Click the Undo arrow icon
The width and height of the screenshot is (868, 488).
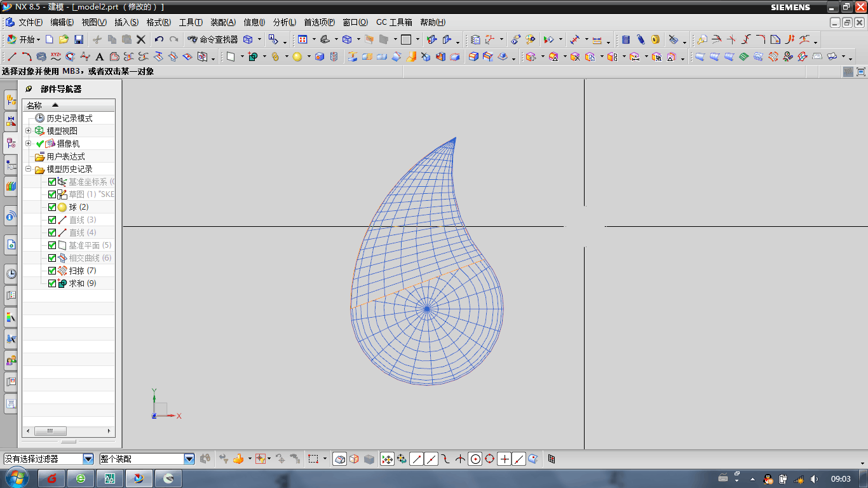coord(159,39)
